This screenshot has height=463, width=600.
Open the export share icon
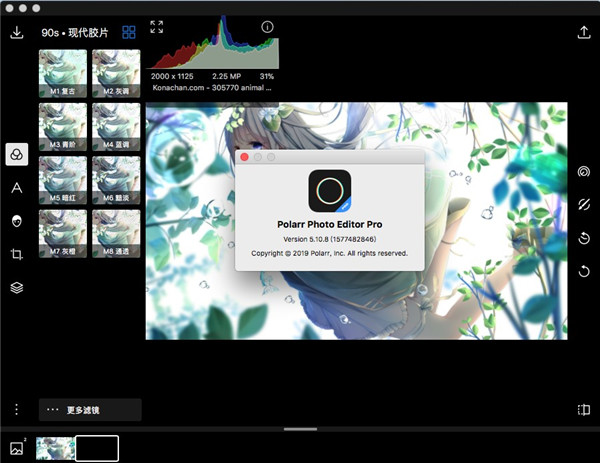click(584, 32)
